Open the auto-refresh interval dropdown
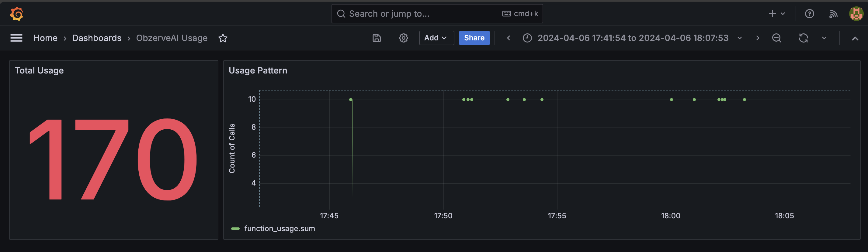Screen dimensions: 868x252 click(824, 38)
